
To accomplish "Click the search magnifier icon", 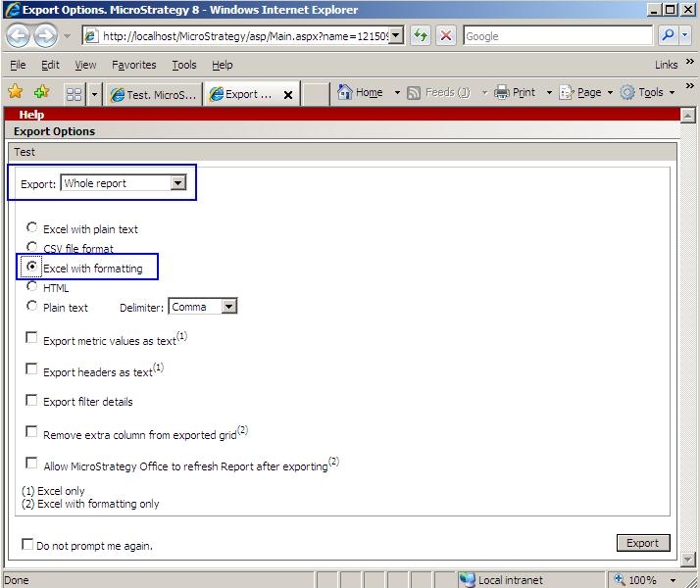I will (669, 35).
